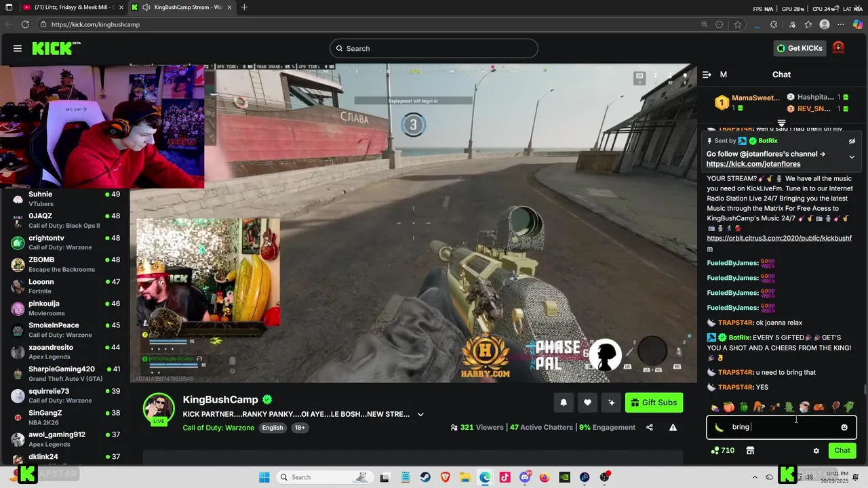Open SmokeInPeace channel in sidebar
This screenshot has height=488, width=868.
[65, 330]
